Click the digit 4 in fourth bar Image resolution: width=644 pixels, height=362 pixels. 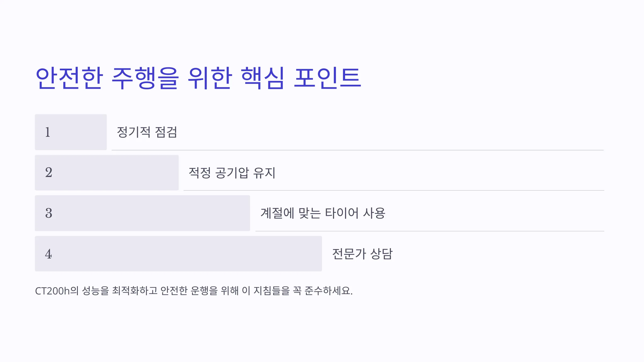click(49, 254)
